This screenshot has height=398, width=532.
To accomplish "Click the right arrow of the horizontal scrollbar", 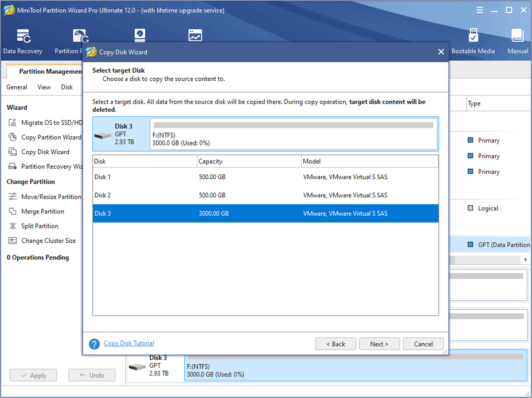I will click(526, 260).
